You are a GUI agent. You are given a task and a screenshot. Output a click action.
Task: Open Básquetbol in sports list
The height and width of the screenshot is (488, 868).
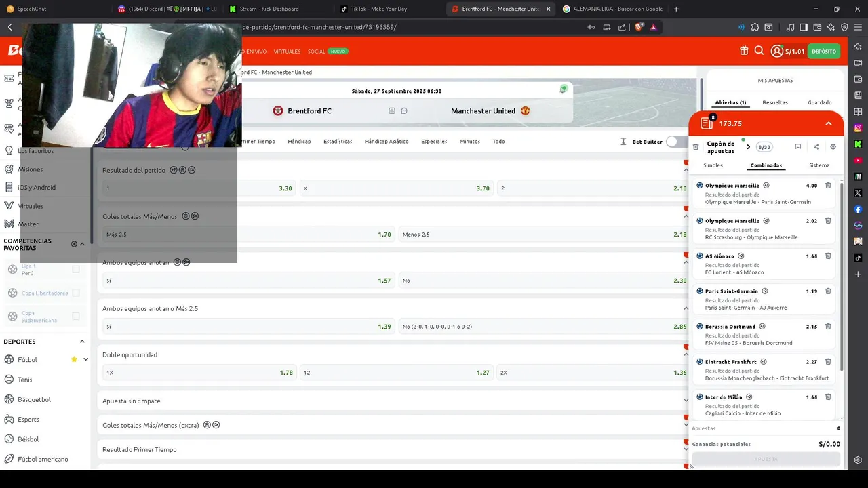click(34, 399)
